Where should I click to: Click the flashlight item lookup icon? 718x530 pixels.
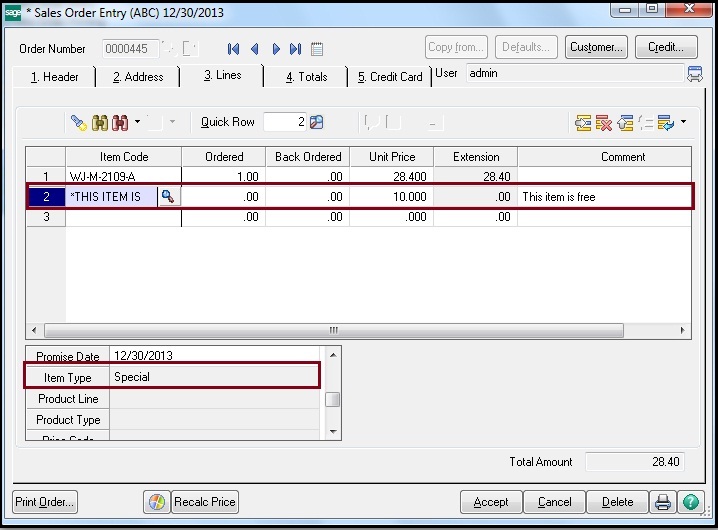79,122
